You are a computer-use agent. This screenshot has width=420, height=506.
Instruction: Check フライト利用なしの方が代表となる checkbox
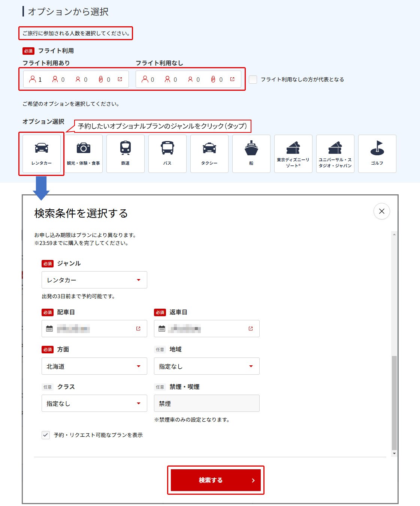[x=253, y=80]
